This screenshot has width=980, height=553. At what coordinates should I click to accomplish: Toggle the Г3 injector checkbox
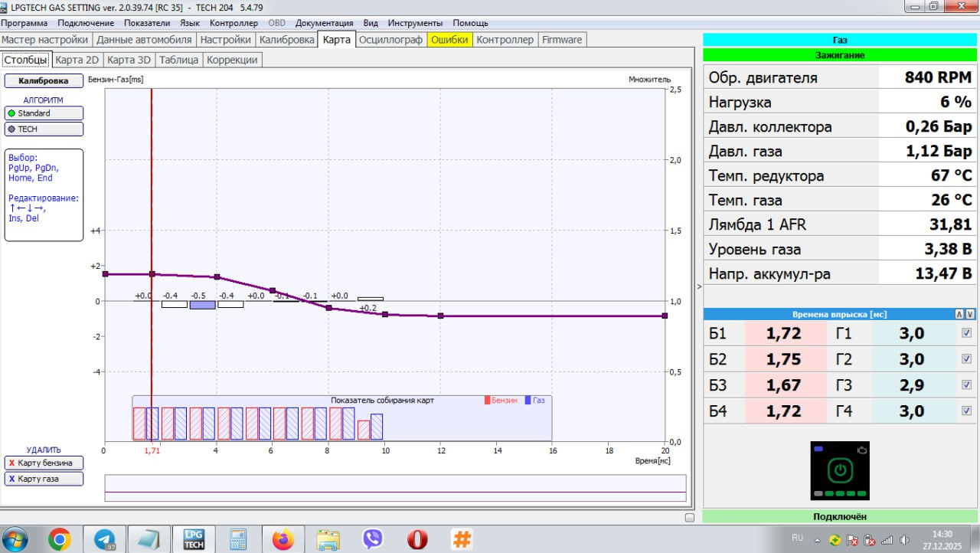(x=966, y=385)
